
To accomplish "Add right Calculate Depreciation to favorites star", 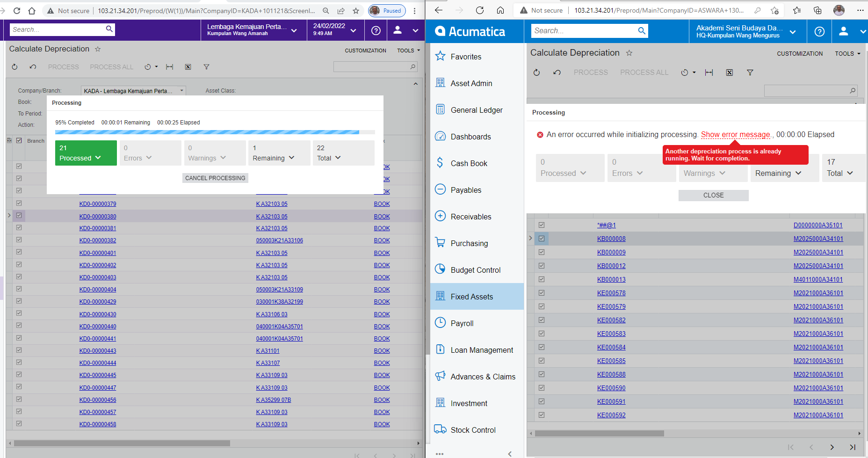I will coord(629,53).
